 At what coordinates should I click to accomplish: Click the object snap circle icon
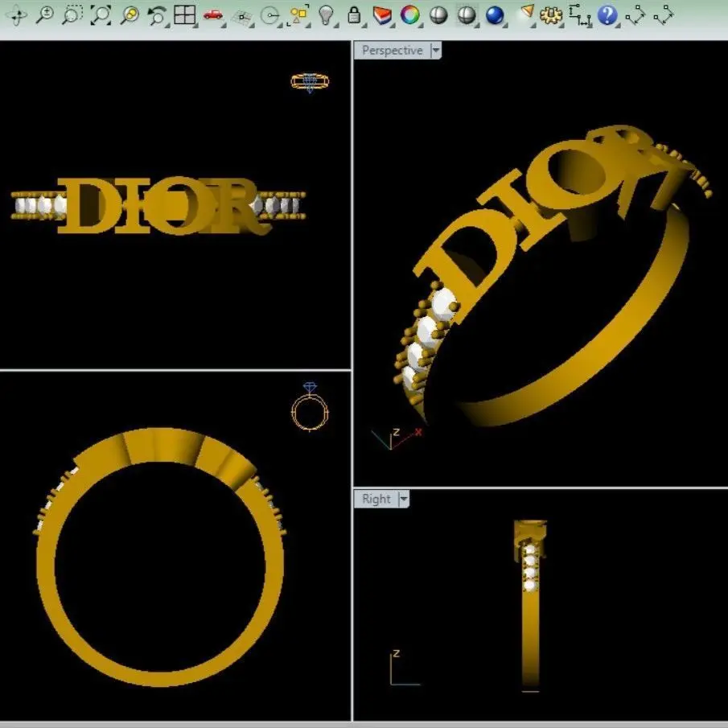point(269,16)
